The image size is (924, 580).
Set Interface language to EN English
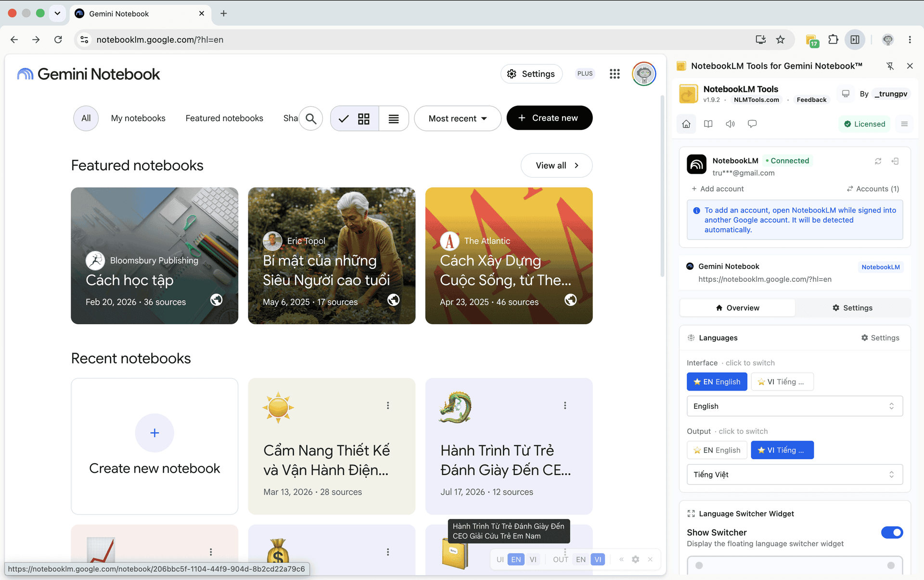[x=717, y=382]
